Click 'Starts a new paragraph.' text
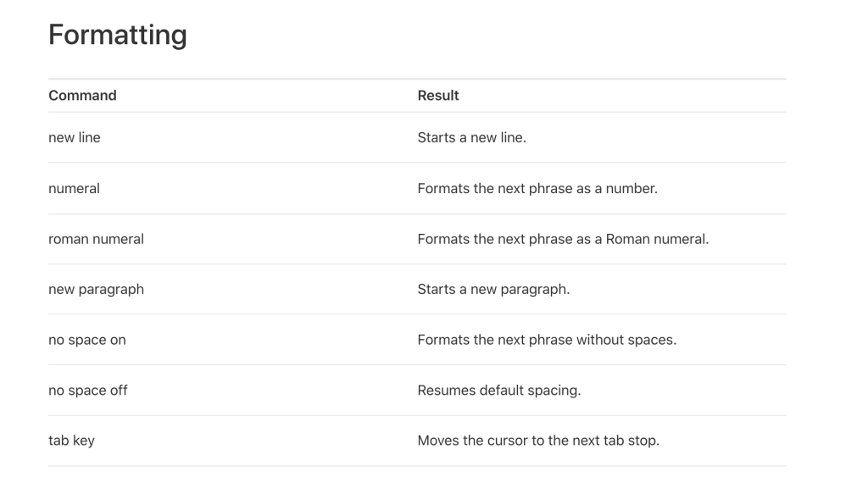Image resolution: width=868 pixels, height=494 pixels. (493, 289)
